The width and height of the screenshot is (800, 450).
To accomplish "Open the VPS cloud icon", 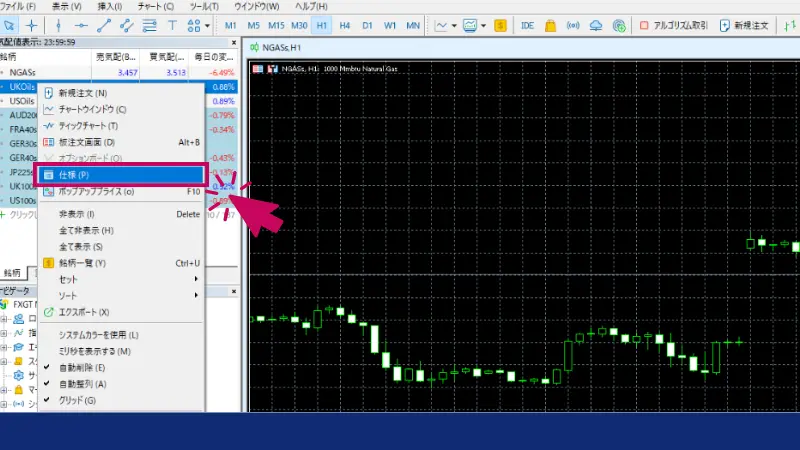I will (x=597, y=25).
